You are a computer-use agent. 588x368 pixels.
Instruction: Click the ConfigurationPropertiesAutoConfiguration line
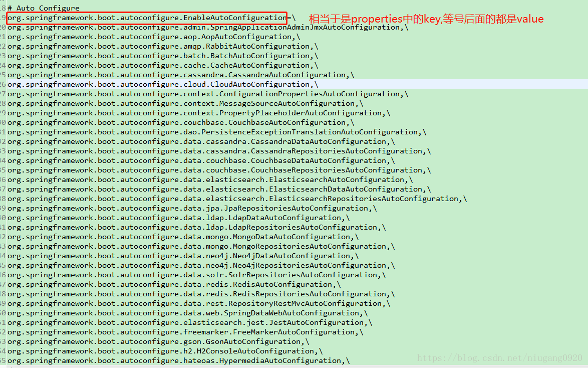tap(208, 94)
